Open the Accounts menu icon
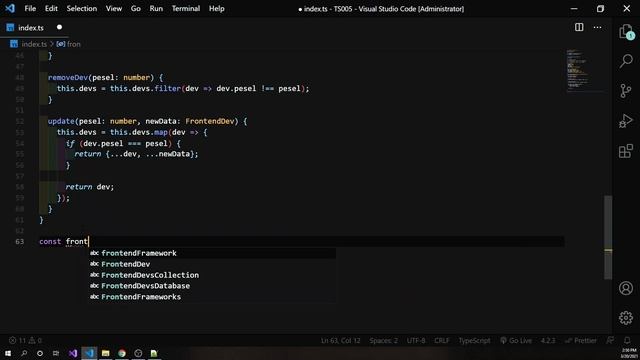The width and height of the screenshot is (640, 360). tap(626, 288)
